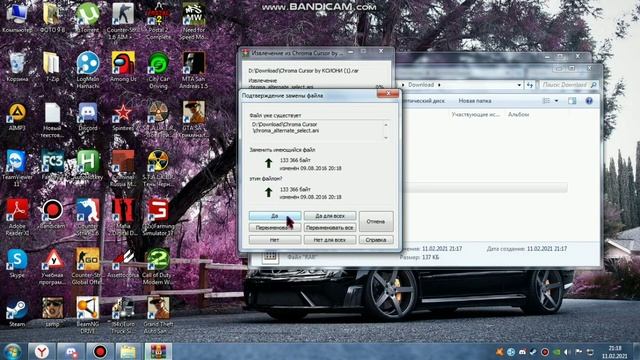640x360 pixels.
Task: Switch to WinRAR taskbar button
Action: click(158, 351)
